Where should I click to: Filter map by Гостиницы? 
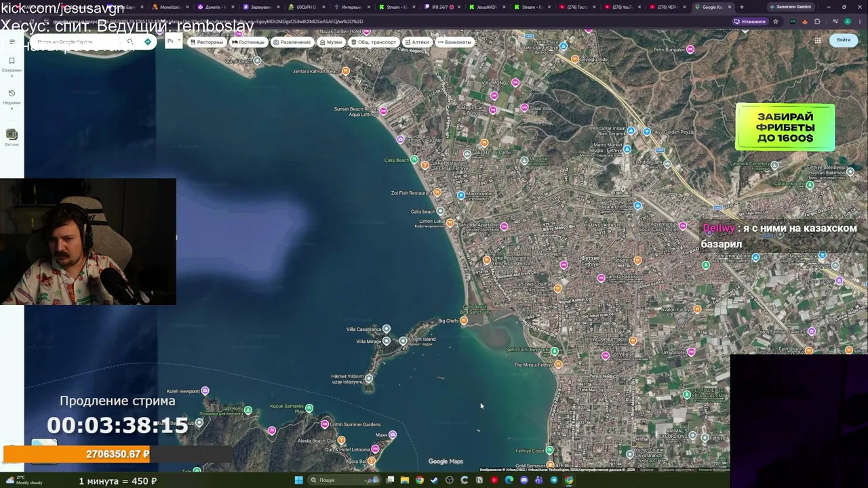(248, 42)
